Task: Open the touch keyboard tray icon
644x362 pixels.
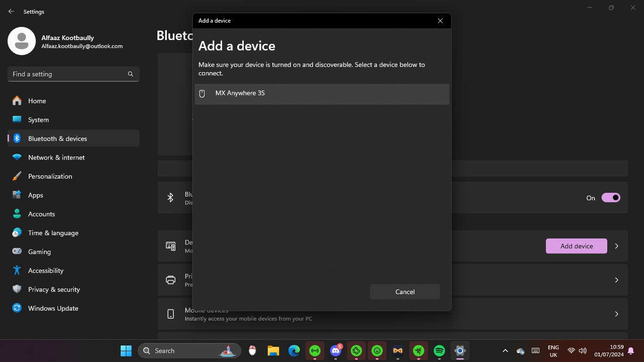Action: tap(536, 351)
